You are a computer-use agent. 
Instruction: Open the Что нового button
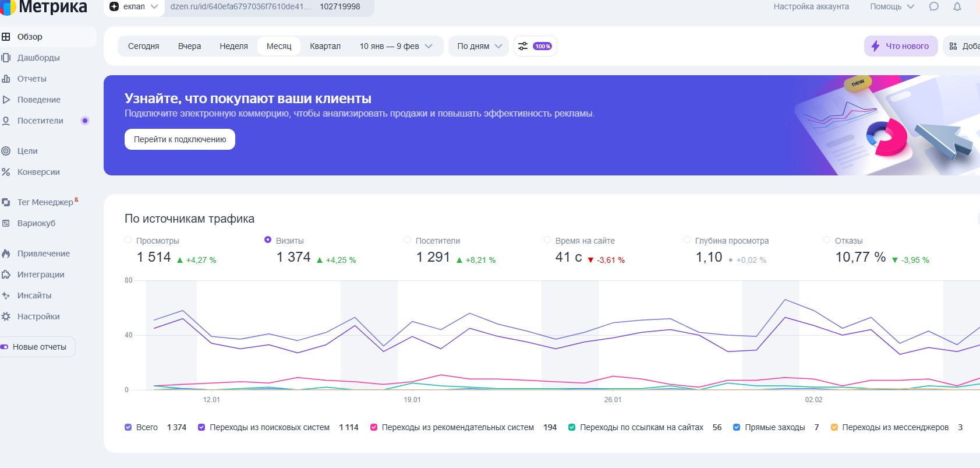tap(900, 46)
